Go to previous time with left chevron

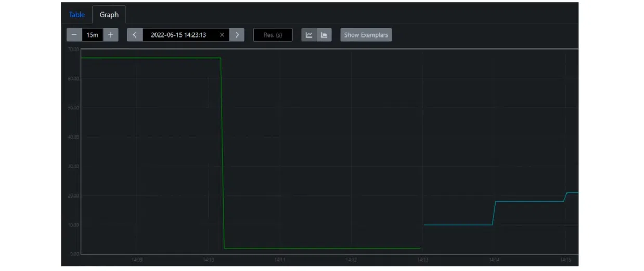(x=135, y=35)
